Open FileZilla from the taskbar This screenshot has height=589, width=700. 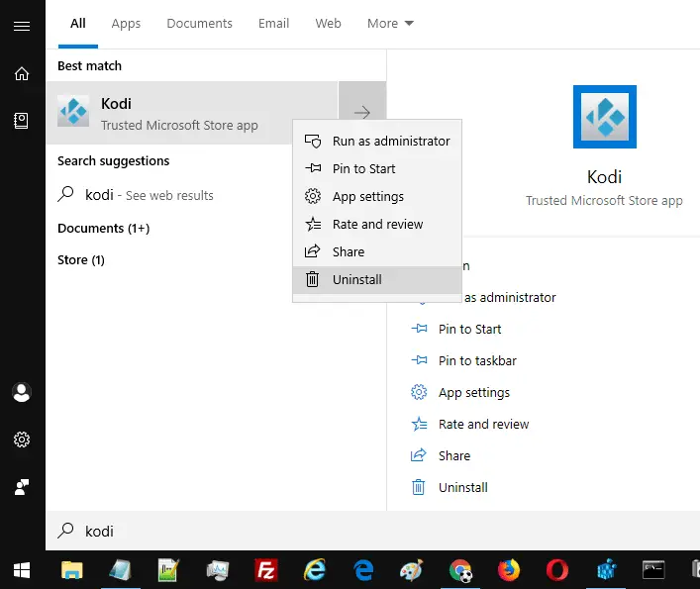(266, 570)
